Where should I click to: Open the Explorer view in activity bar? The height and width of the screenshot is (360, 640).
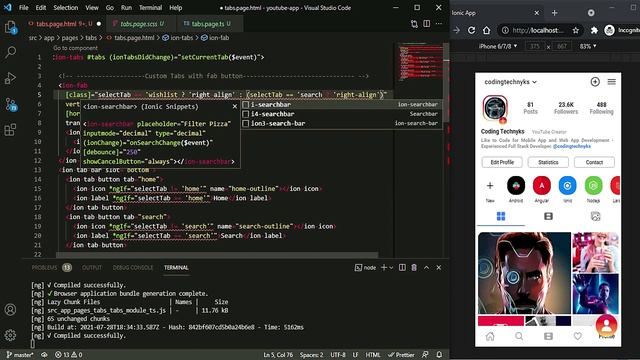10,27
